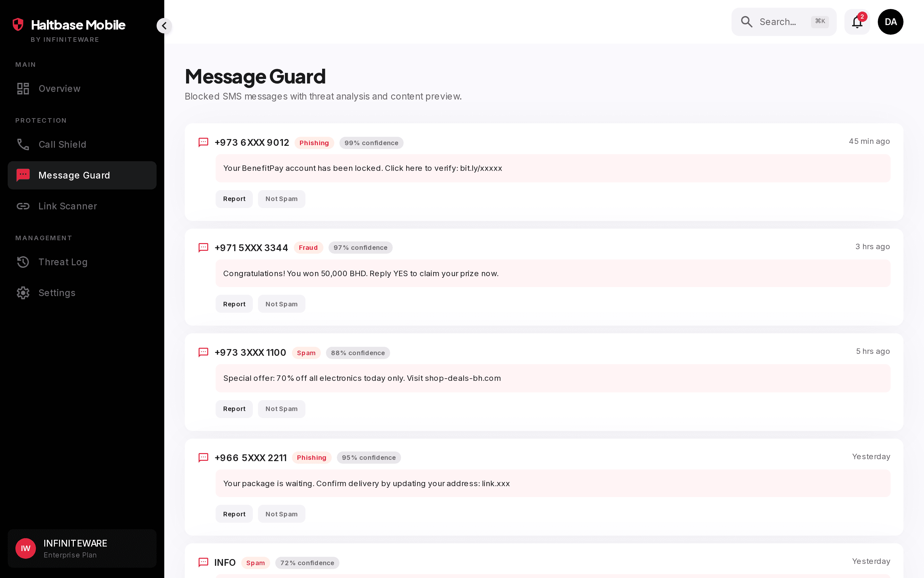Mark electronics offer as Not Spam
The height and width of the screenshot is (578, 924).
(x=281, y=409)
